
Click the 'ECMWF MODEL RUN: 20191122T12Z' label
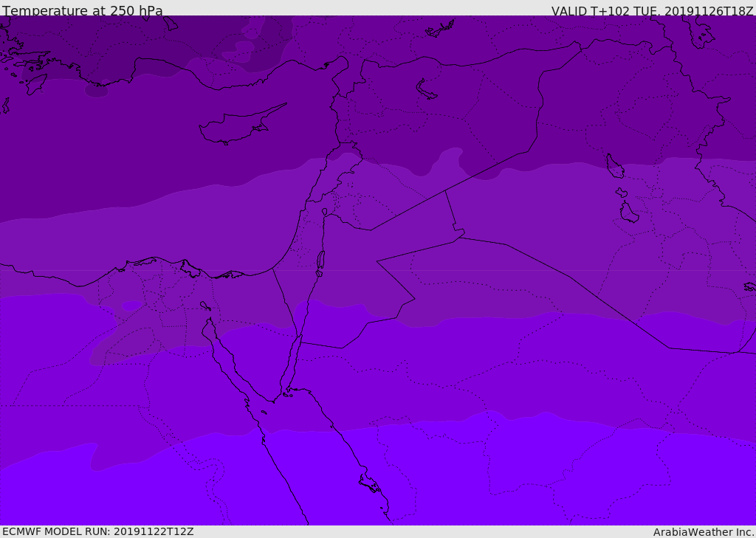(x=98, y=531)
